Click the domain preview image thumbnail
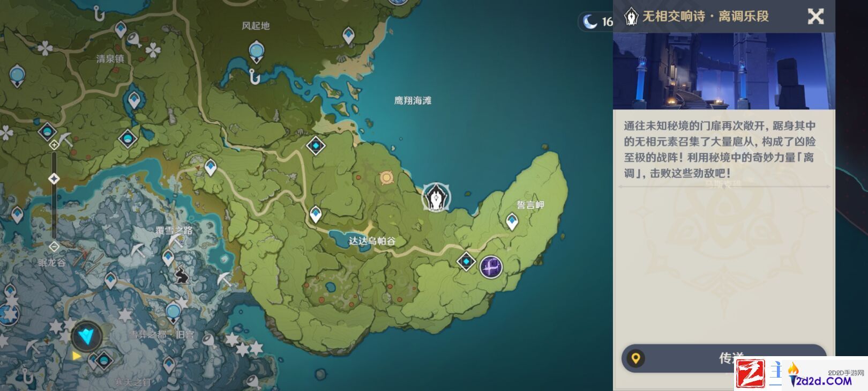 coord(724,71)
